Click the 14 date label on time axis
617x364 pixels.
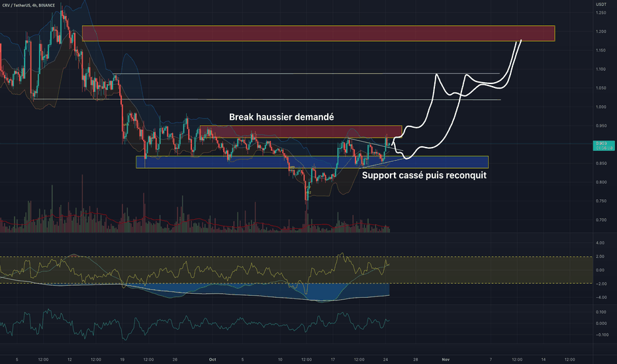(x=544, y=359)
